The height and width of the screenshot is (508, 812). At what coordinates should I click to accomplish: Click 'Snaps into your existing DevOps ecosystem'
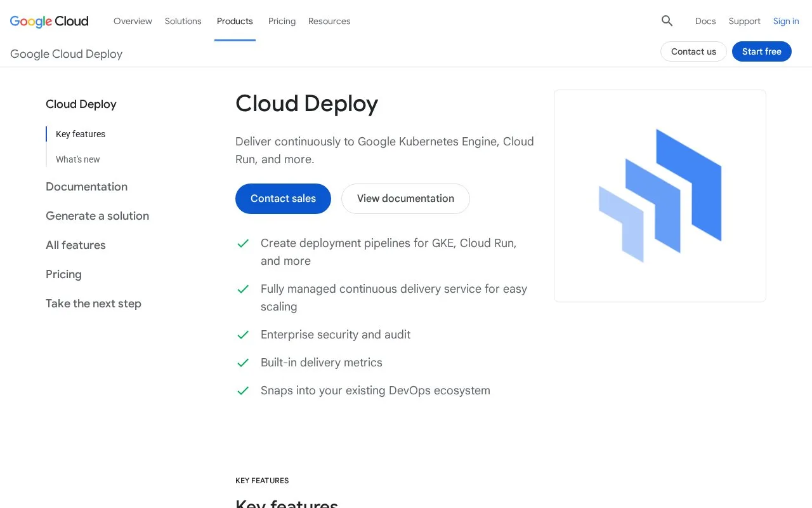(x=376, y=391)
